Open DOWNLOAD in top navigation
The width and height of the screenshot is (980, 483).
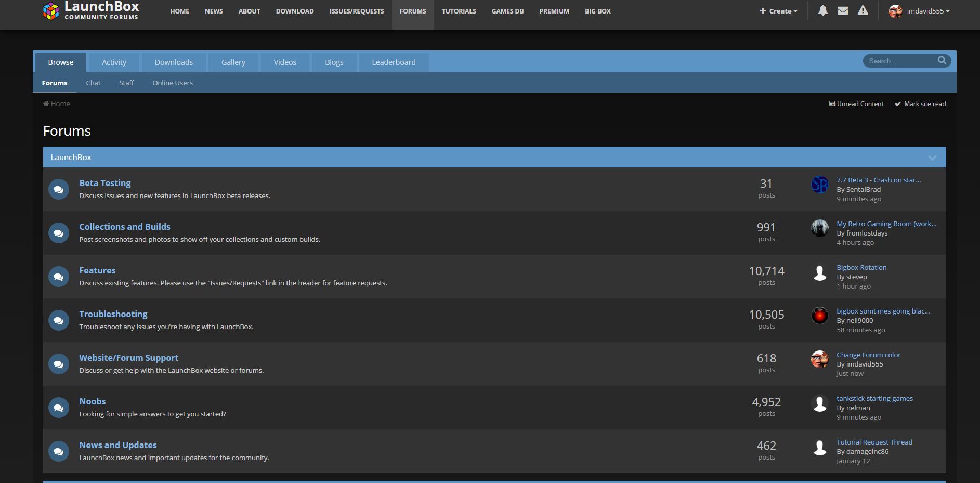click(295, 11)
